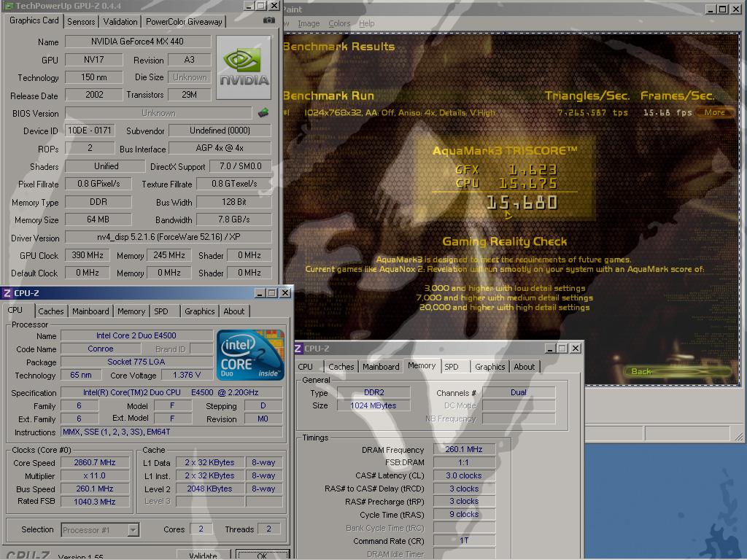
Task: Open the Validation tab in GPU-Z
Action: [120, 21]
